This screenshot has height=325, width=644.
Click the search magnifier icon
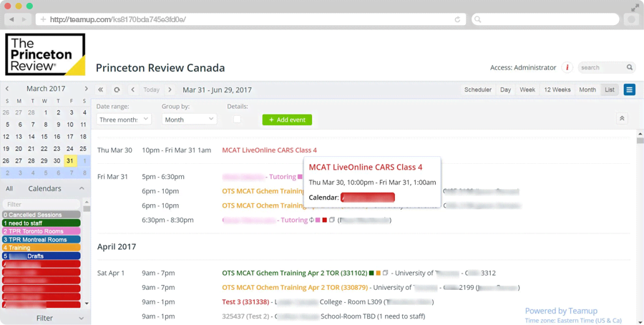click(629, 67)
